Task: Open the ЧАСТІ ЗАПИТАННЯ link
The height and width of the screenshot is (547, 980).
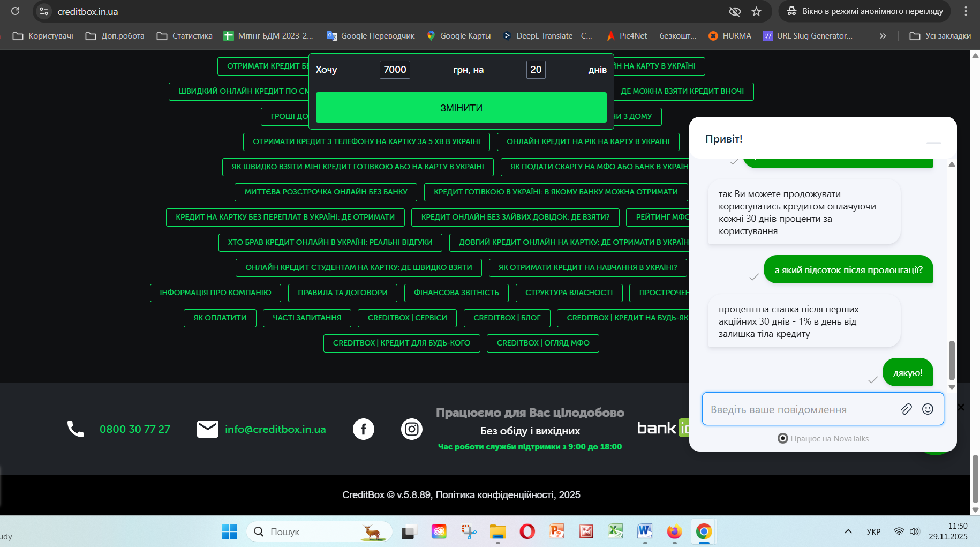Action: [307, 318]
